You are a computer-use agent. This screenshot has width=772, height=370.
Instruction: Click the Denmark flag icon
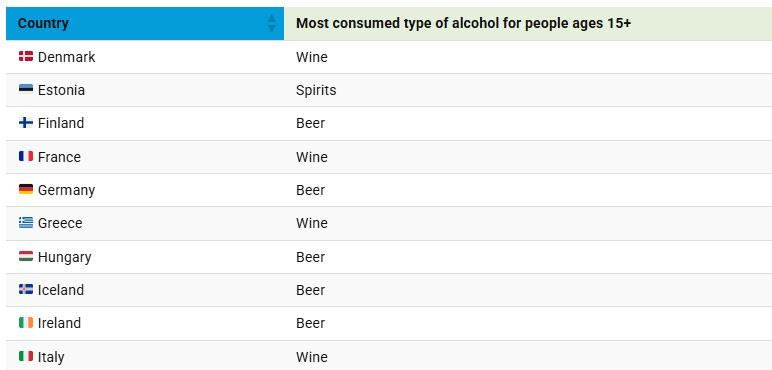tap(26, 56)
